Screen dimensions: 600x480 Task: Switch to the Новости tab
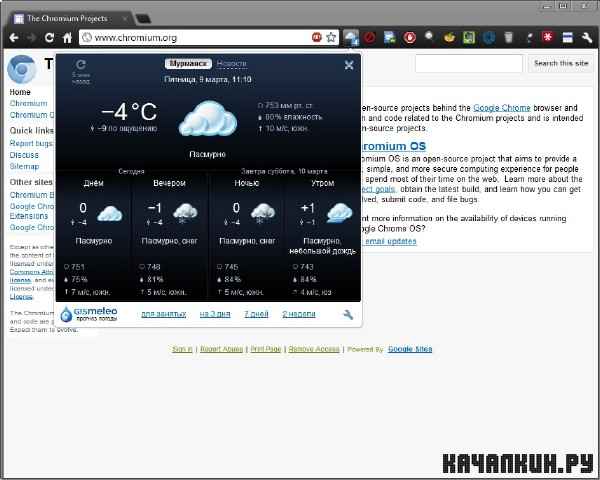tap(232, 64)
